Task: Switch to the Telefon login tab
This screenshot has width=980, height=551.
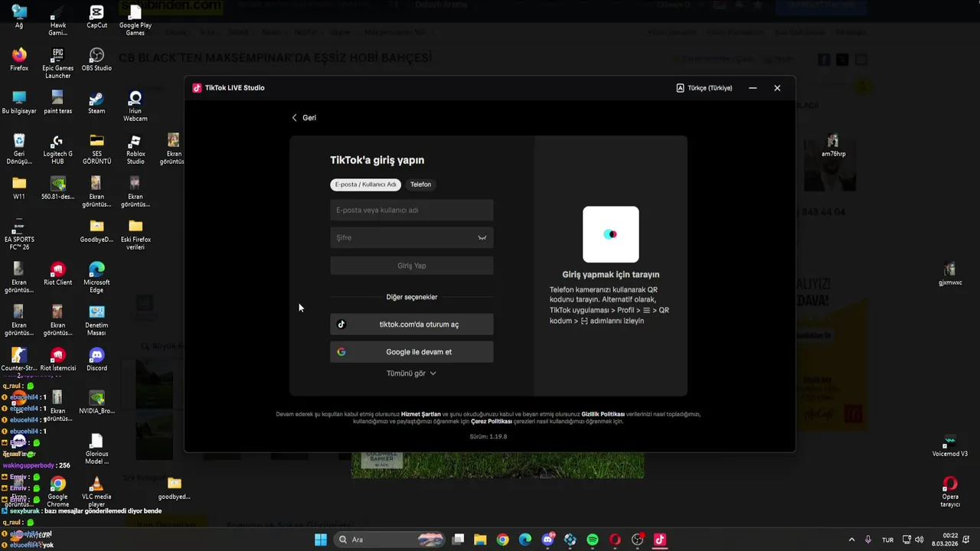Action: tap(420, 184)
